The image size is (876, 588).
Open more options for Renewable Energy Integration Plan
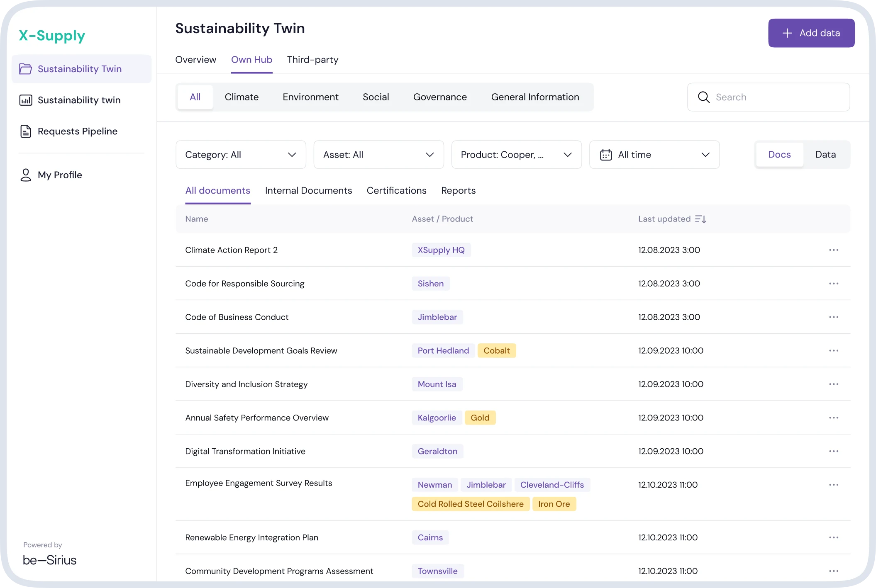(x=834, y=537)
